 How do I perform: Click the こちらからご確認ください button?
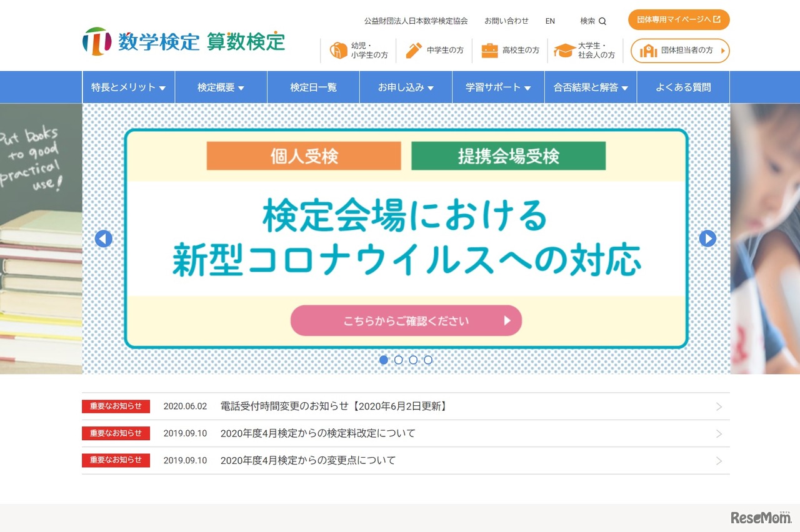point(406,320)
